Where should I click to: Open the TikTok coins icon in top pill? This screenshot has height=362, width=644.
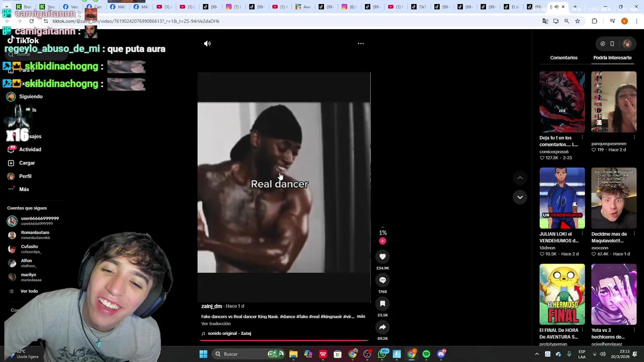pos(603,44)
